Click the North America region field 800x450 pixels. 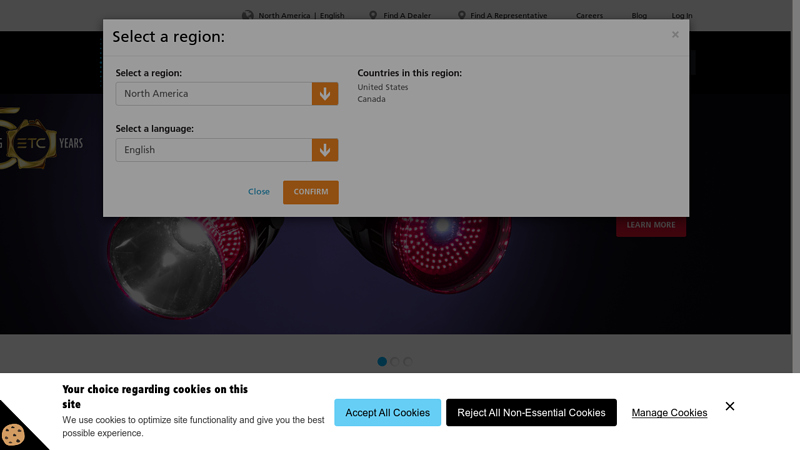pyautogui.click(x=214, y=94)
